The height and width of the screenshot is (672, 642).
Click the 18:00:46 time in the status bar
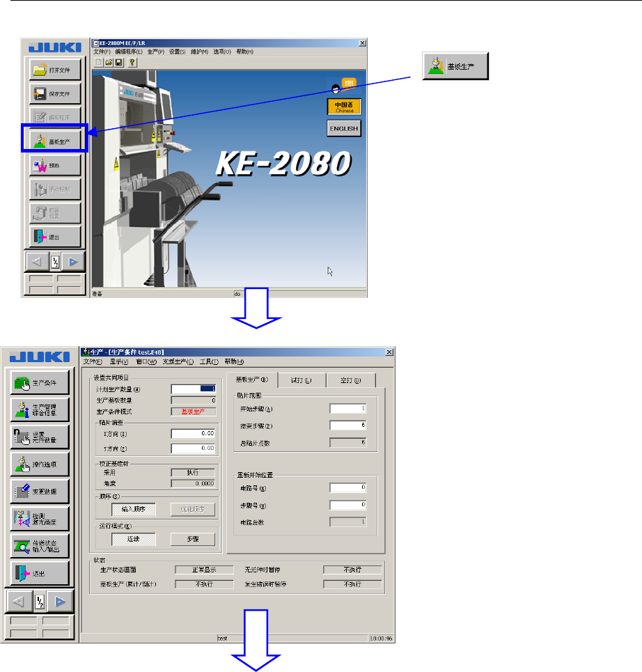pyautogui.click(x=381, y=639)
